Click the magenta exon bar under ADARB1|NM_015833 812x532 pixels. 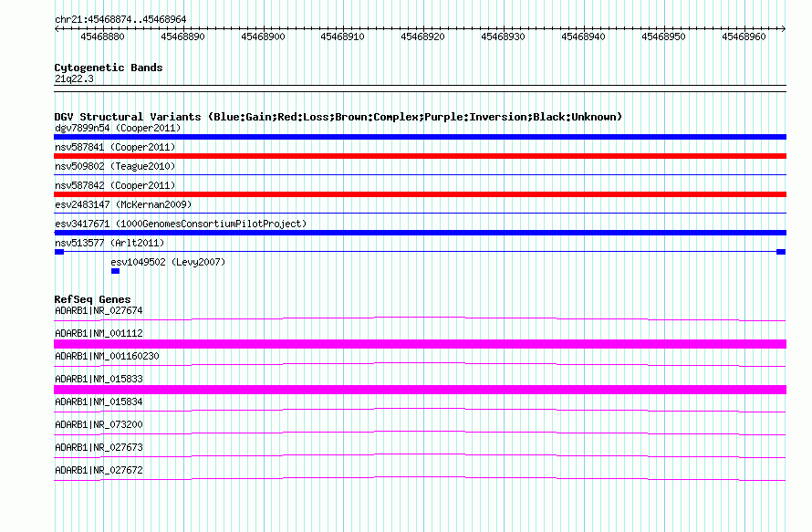tap(420, 390)
